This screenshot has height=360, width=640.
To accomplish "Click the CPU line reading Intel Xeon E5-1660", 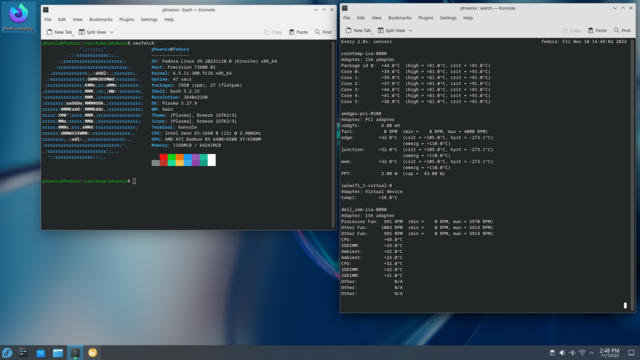I will (206, 133).
